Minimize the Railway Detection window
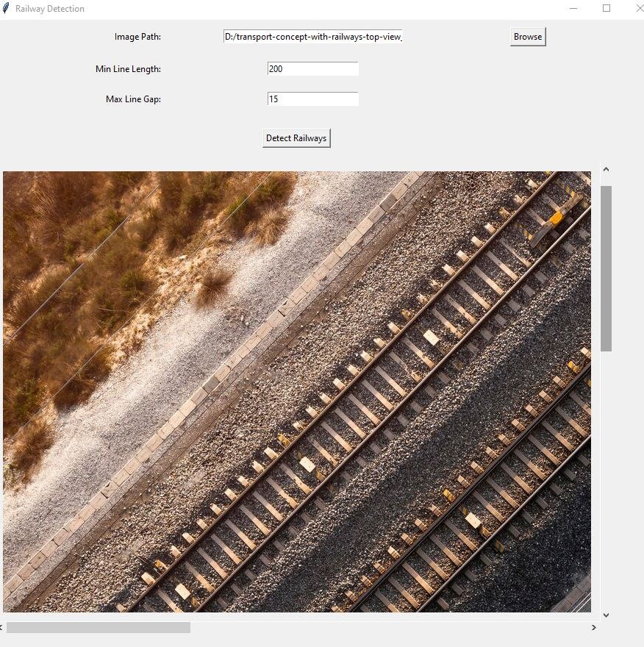Screen dimensions: 644x647 coord(573,9)
